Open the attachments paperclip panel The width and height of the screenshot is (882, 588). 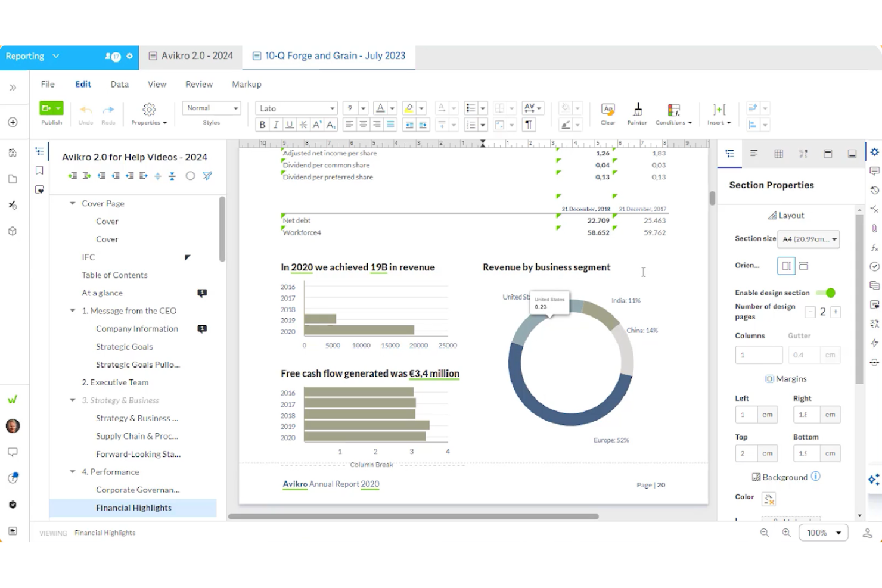[x=874, y=228]
